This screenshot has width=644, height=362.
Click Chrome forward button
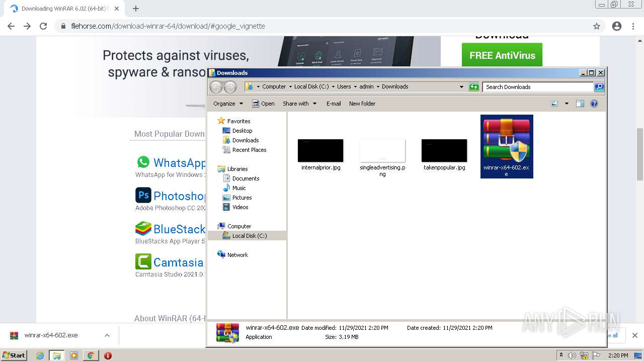pos(27,26)
